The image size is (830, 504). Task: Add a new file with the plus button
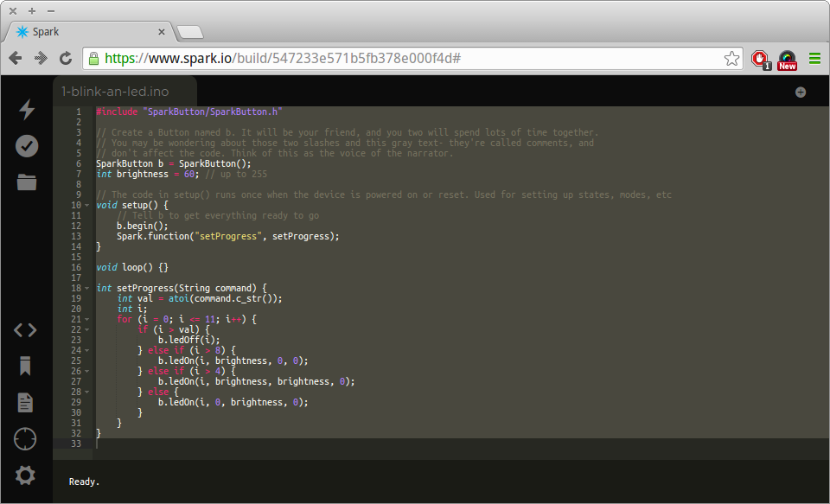[x=801, y=91]
